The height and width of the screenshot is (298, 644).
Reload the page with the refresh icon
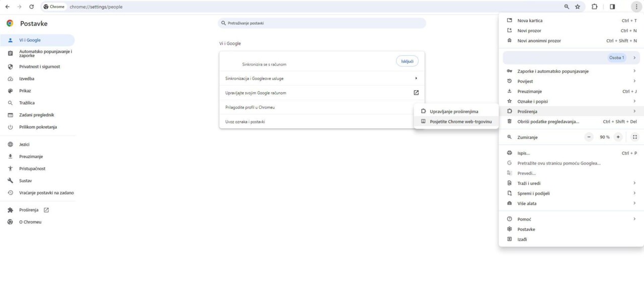pyautogui.click(x=32, y=7)
